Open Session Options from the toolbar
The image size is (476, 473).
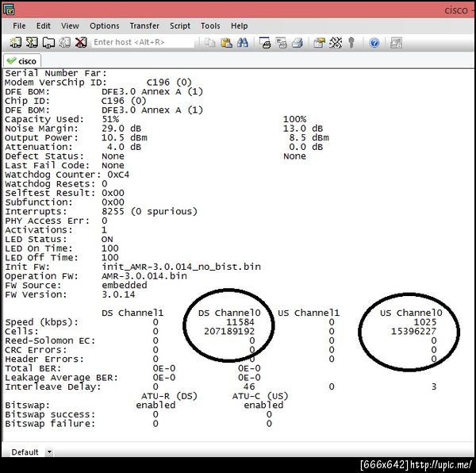pos(319,43)
